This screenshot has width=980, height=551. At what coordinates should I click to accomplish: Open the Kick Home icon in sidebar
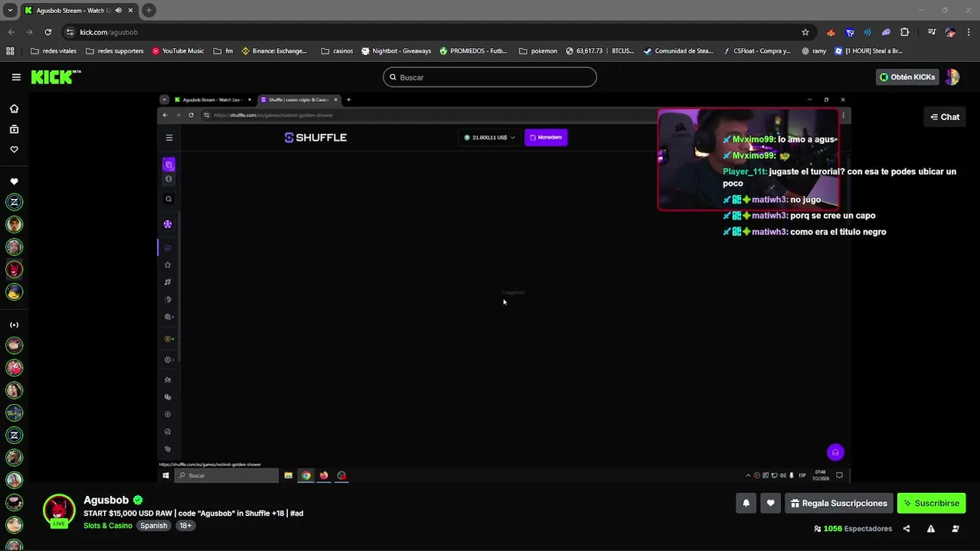coord(14,109)
